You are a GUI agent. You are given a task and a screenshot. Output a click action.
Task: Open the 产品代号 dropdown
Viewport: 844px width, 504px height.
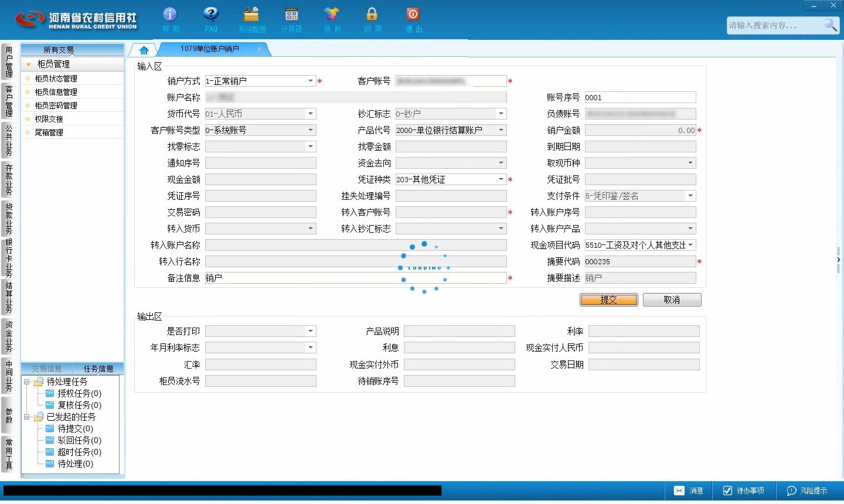pos(501,130)
